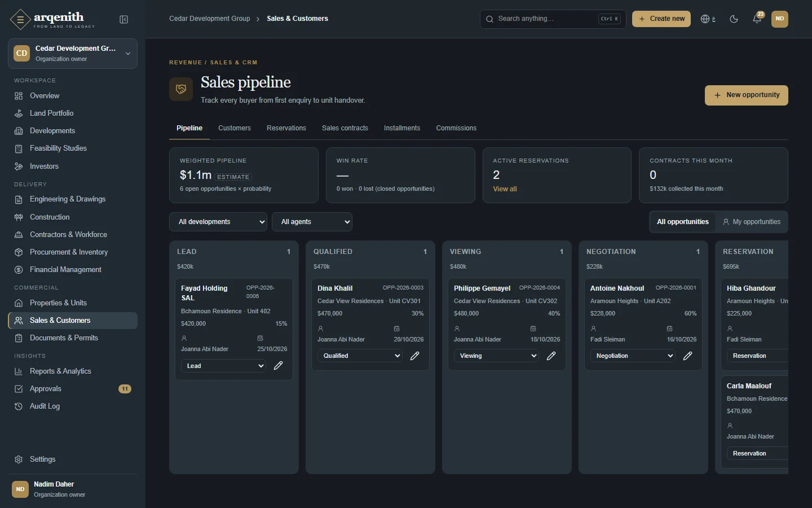812x508 pixels.
Task: Open the language globe selector
Action: click(708, 19)
